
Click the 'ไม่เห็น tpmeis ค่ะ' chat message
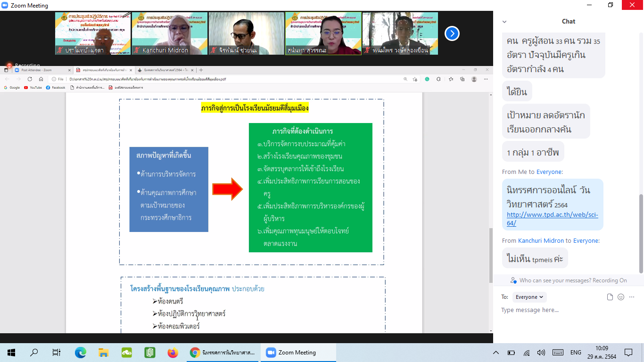535,258
